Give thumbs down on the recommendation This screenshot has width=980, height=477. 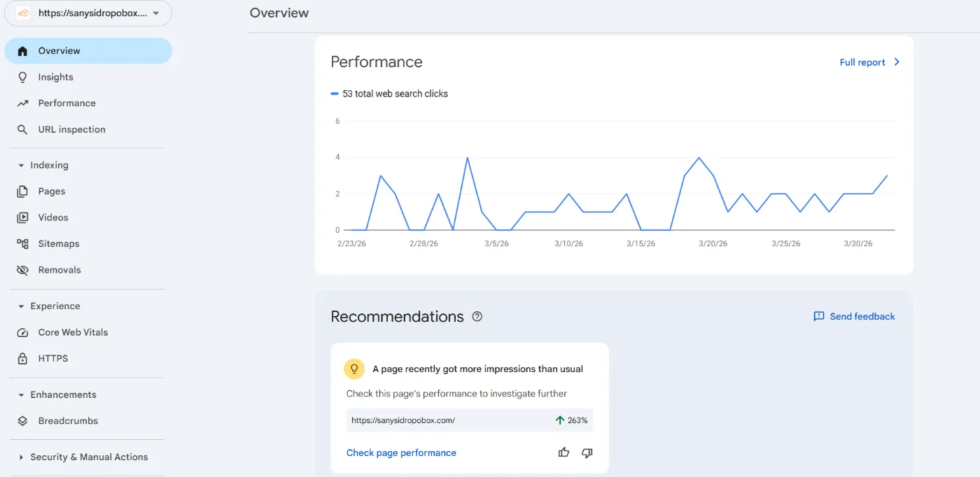(587, 453)
